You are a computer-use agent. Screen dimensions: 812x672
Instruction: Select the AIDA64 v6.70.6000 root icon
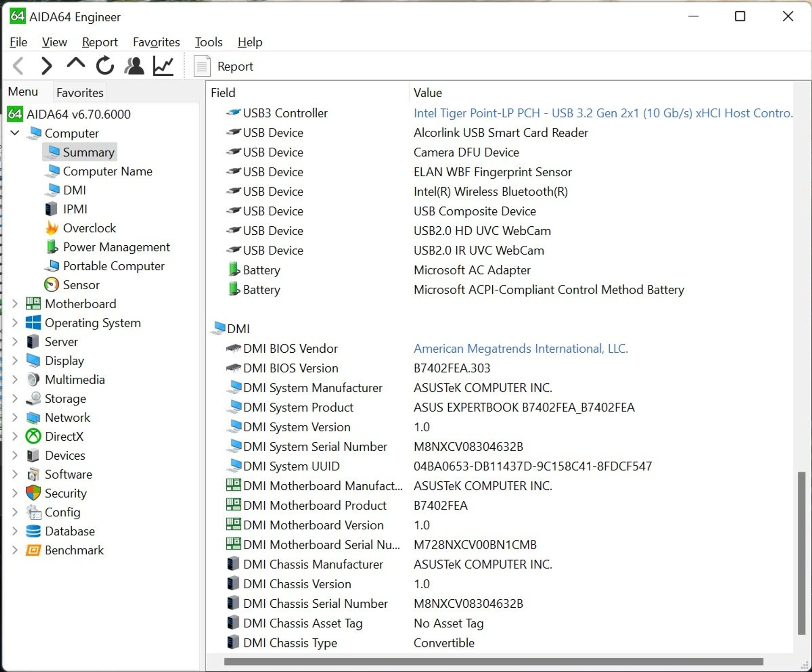coord(15,114)
